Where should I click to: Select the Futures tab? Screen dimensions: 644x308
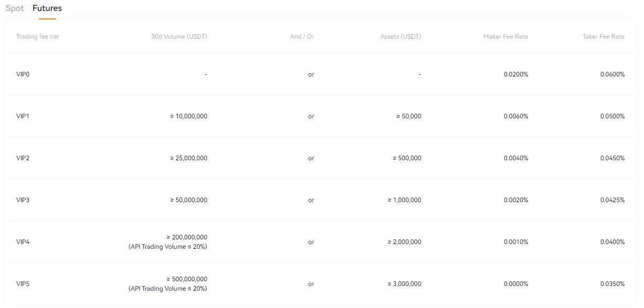click(x=47, y=8)
